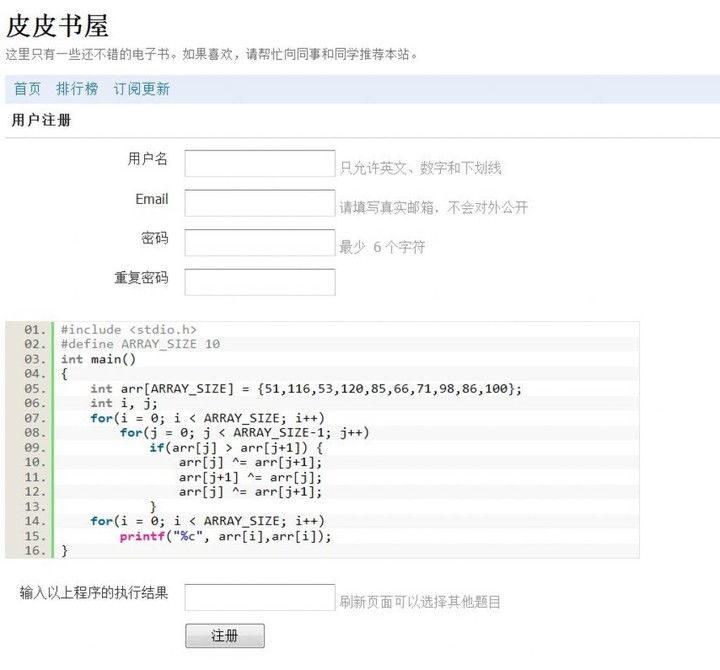Open the 订阅更新 link
720x670 pixels.
coord(141,89)
